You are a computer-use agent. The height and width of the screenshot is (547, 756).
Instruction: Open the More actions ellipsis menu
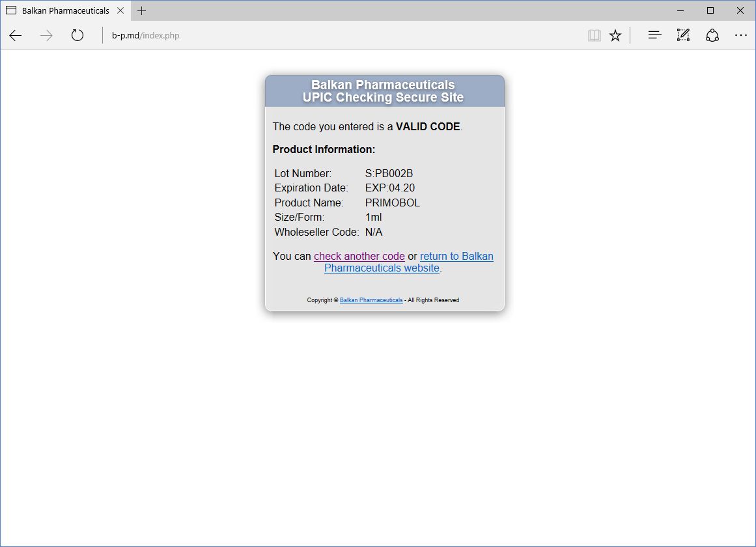[x=741, y=36]
